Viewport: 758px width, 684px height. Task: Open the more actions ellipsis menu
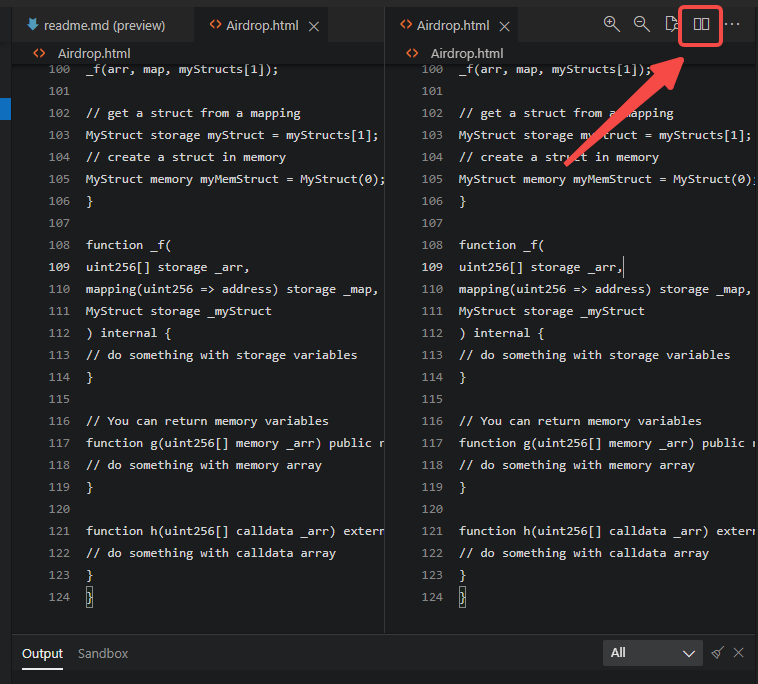pyautogui.click(x=732, y=24)
